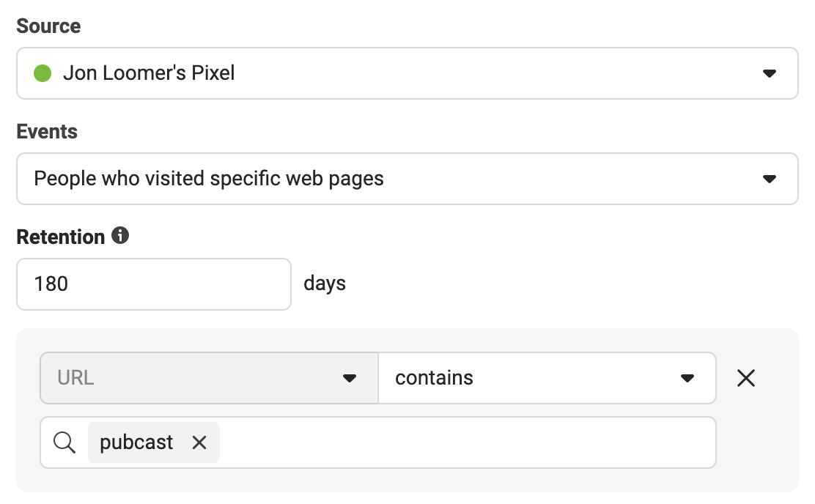815x504 pixels.
Task: Select the Jon Loomer's Pixel source box
Action: click(x=407, y=73)
